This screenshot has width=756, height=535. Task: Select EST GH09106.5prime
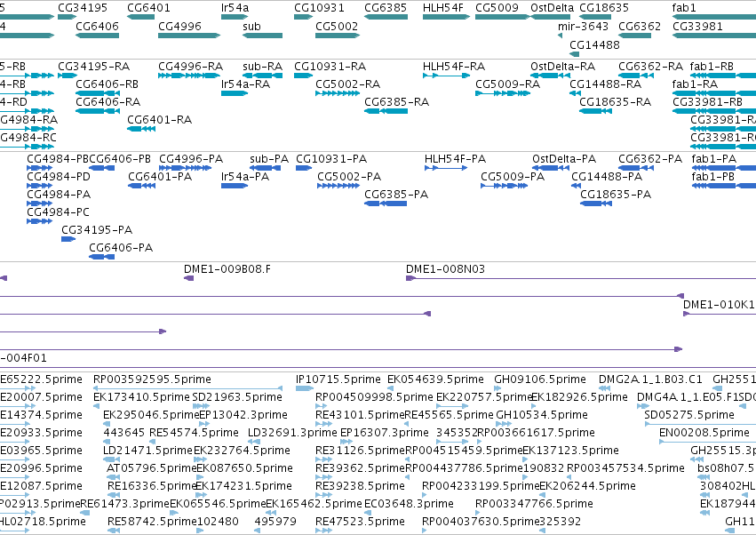pos(497,387)
